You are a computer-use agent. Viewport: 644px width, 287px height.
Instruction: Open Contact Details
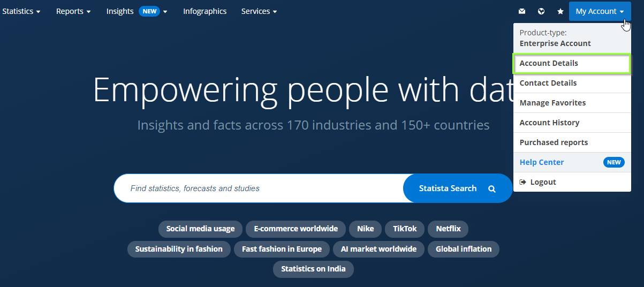tap(572, 83)
